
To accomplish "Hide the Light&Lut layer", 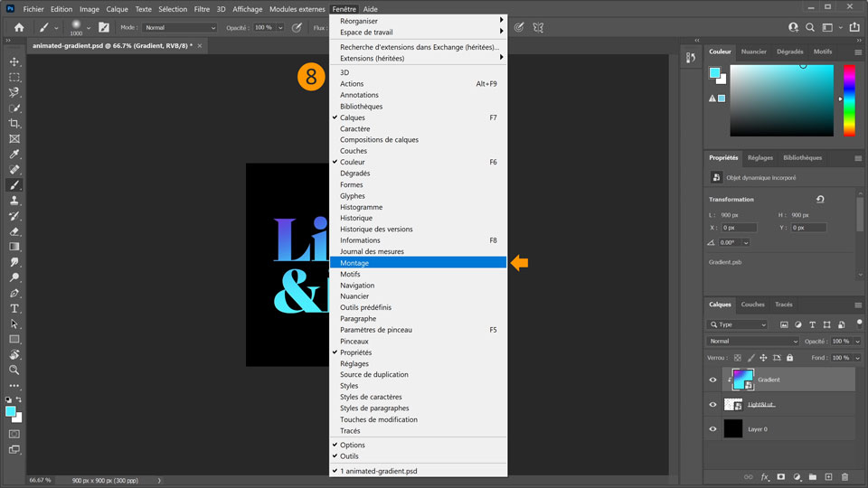I will click(713, 405).
